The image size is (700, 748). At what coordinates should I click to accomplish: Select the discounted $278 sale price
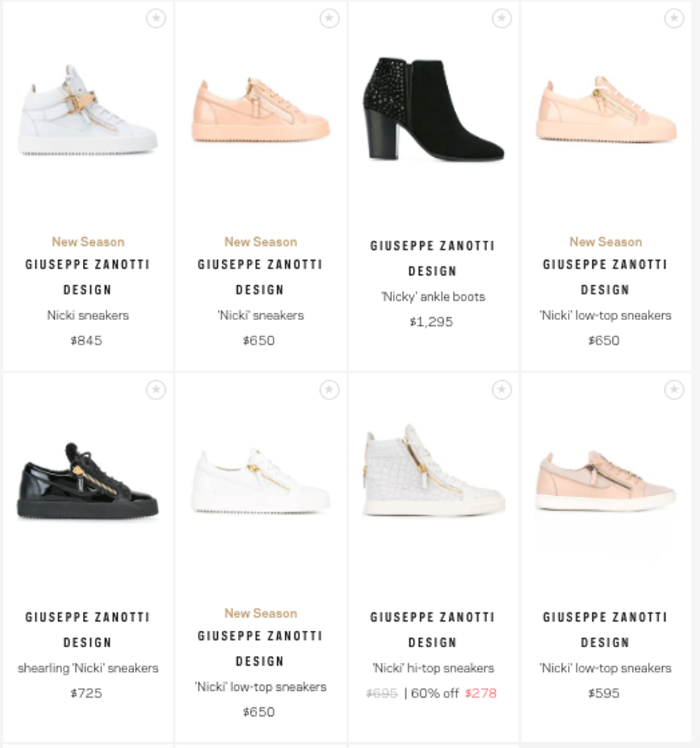pyautogui.click(x=481, y=693)
